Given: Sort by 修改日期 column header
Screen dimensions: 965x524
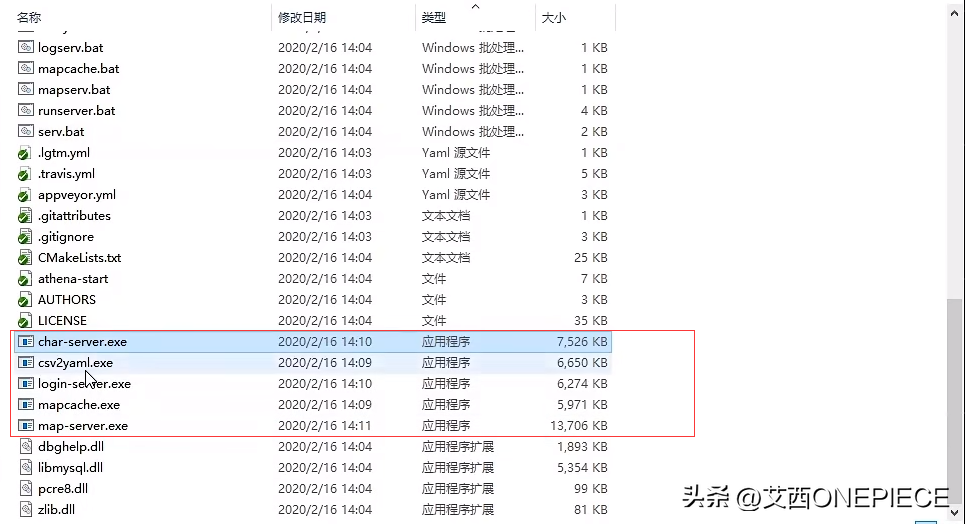Looking at the screenshot, I should tap(302, 17).
